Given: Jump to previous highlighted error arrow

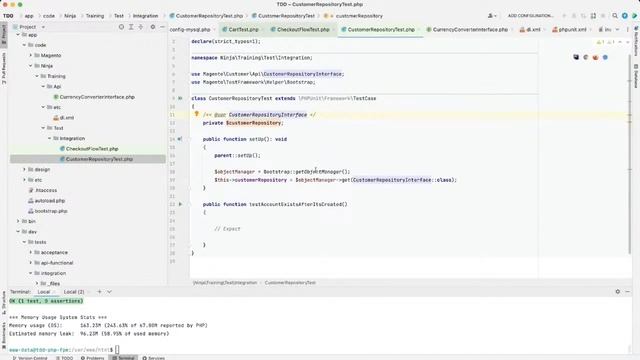Looking at the screenshot, I should tap(620, 42).
